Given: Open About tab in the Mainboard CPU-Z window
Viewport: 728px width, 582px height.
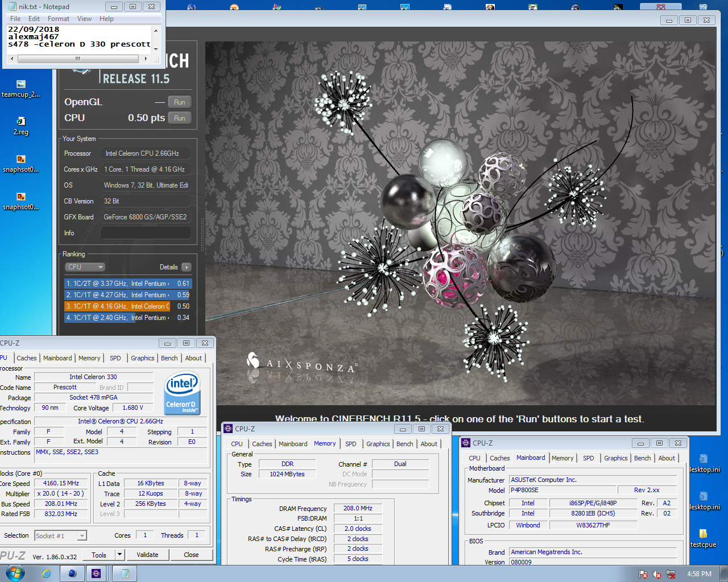Looking at the screenshot, I should pyautogui.click(x=667, y=458).
